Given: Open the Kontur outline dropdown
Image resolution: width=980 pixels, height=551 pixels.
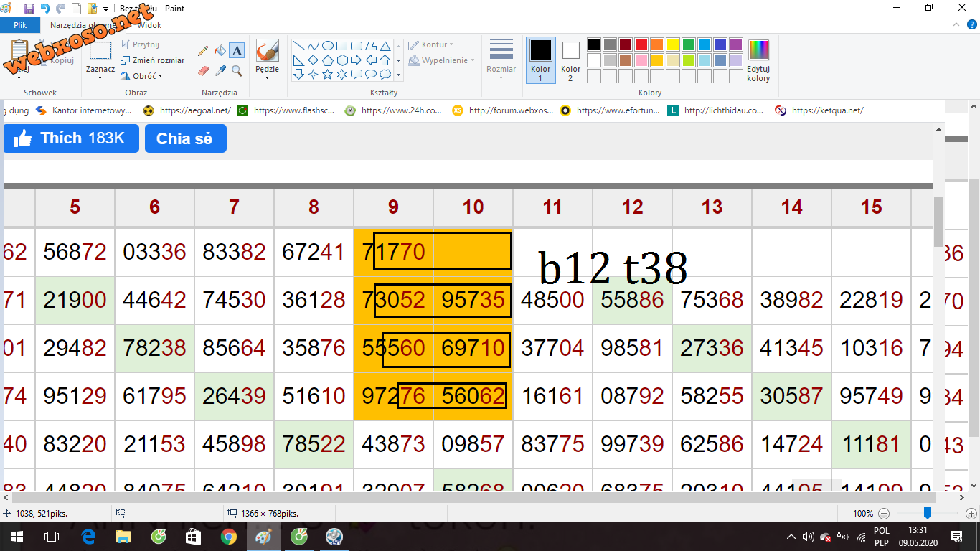Looking at the screenshot, I should click(x=430, y=44).
